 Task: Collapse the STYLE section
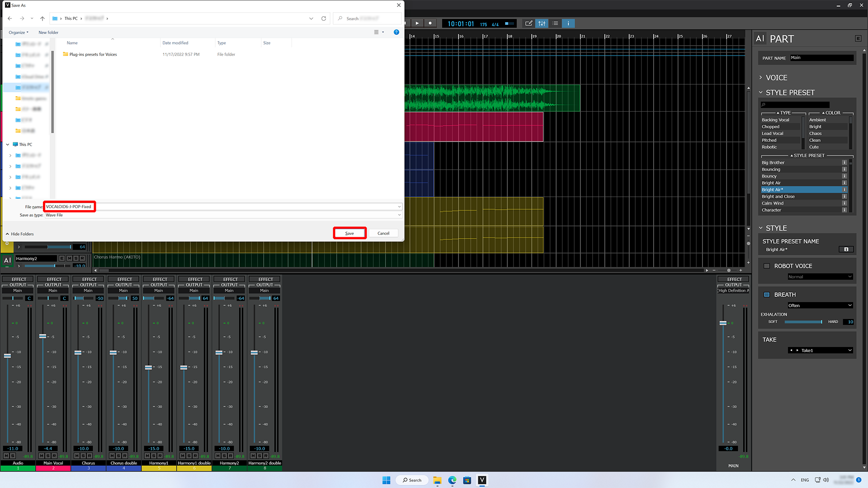pyautogui.click(x=760, y=228)
